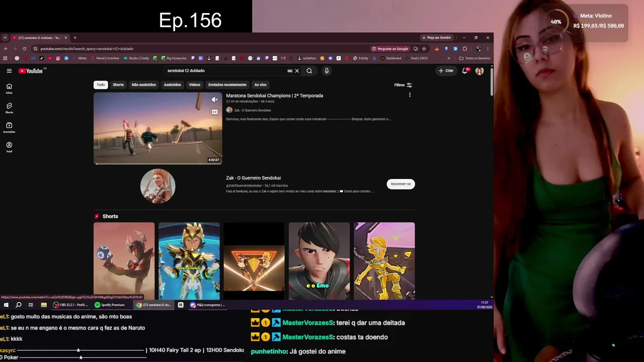The height and width of the screenshot is (362, 644).
Task: Show the hidden bookmarks overflow chevron
Action: tap(448, 58)
